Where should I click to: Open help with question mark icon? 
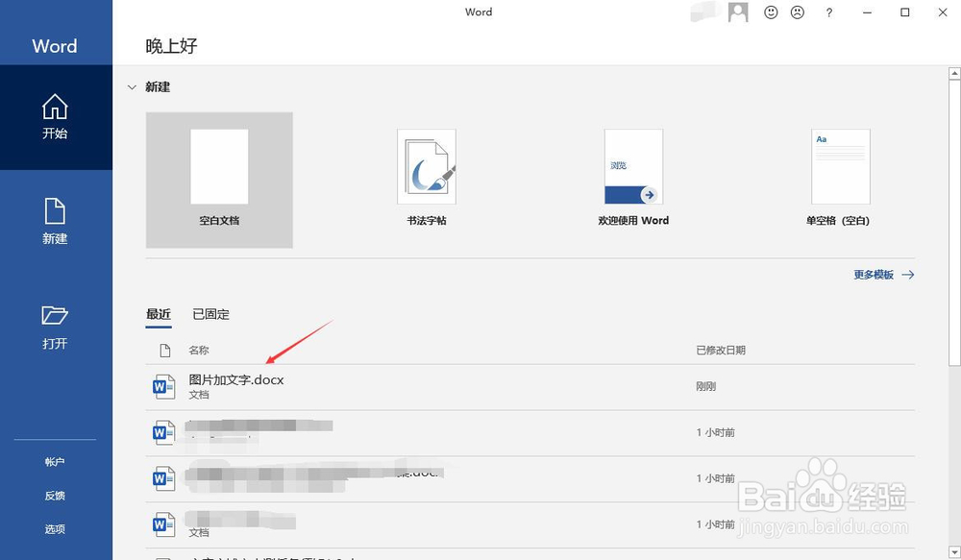(829, 12)
